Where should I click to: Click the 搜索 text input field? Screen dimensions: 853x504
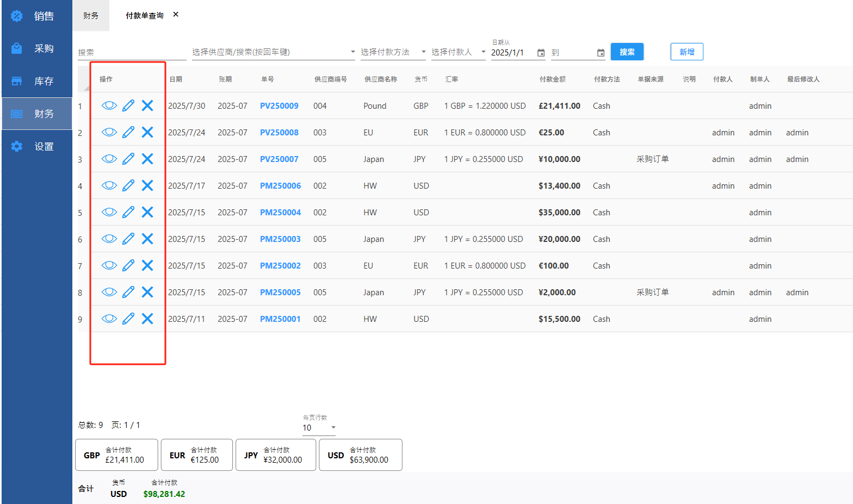132,52
